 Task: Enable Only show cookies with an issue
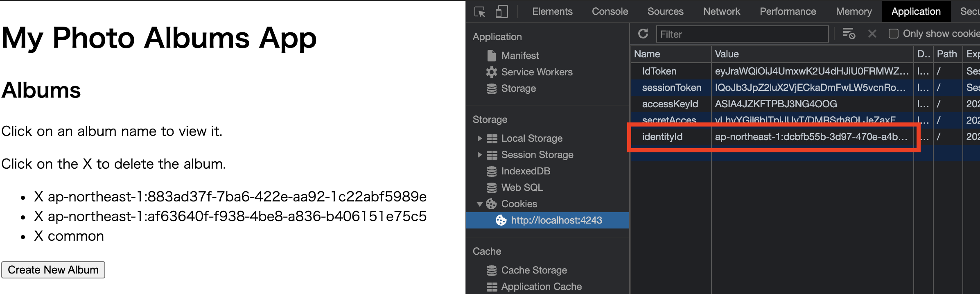pos(893,34)
